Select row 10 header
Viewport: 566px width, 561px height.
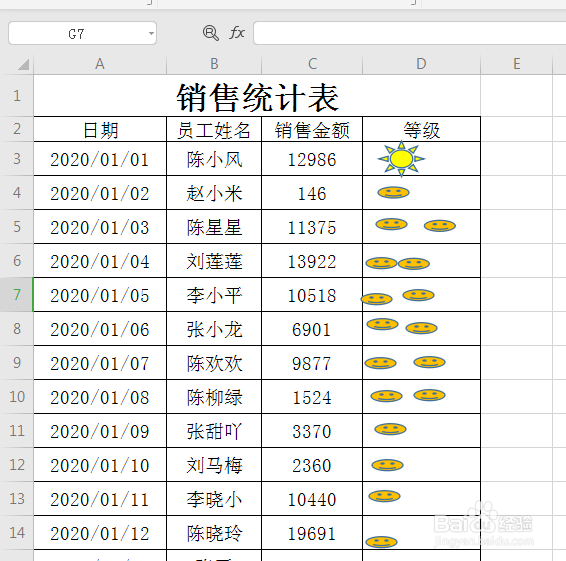17,396
